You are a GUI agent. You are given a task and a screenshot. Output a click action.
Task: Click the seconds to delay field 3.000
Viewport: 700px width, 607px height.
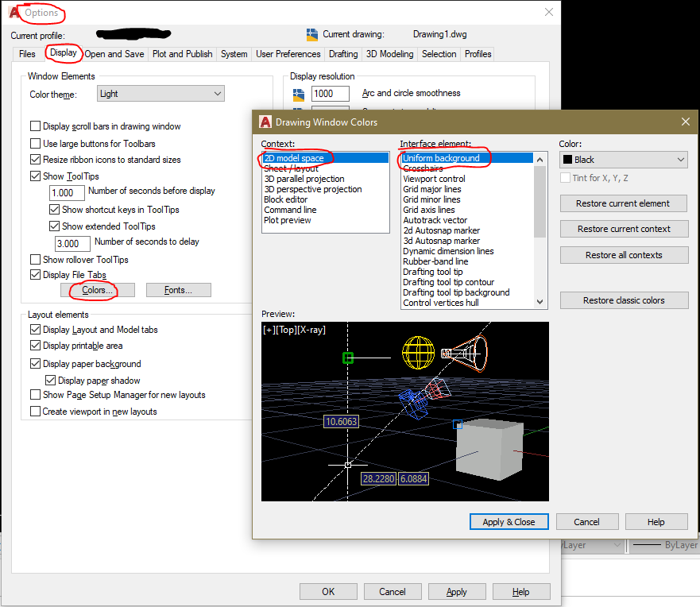point(73,244)
